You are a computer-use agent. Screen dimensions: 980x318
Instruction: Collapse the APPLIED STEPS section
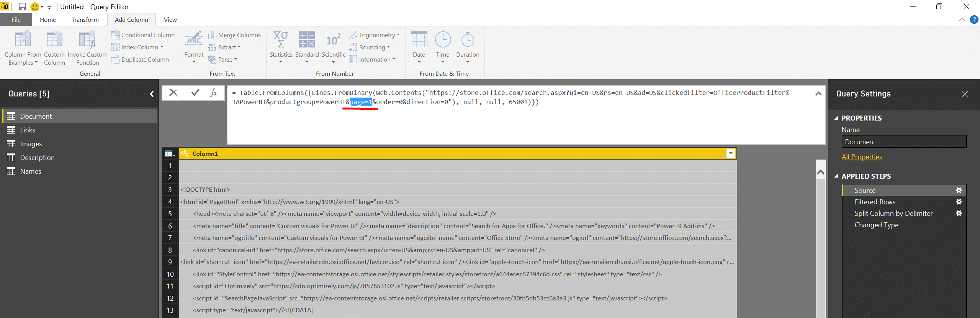(x=836, y=176)
